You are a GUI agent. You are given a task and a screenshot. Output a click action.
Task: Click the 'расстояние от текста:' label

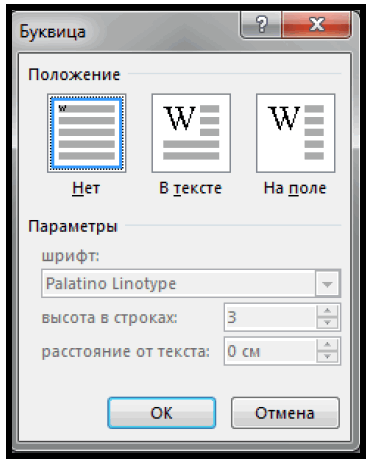pos(126,352)
